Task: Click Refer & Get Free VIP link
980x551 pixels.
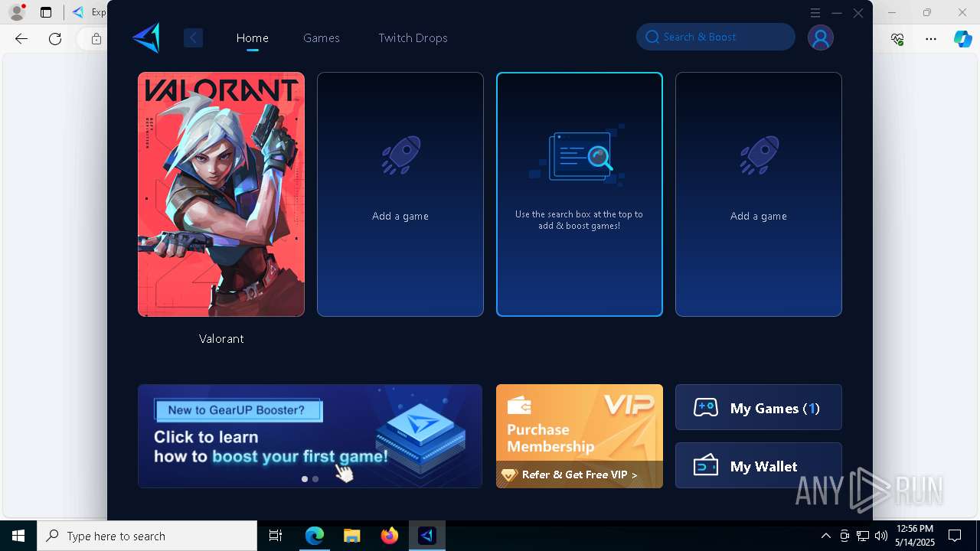Action: coord(580,474)
